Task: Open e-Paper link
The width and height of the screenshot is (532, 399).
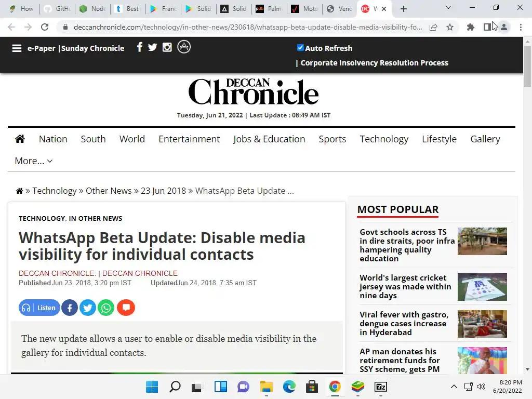Action: pyautogui.click(x=42, y=48)
